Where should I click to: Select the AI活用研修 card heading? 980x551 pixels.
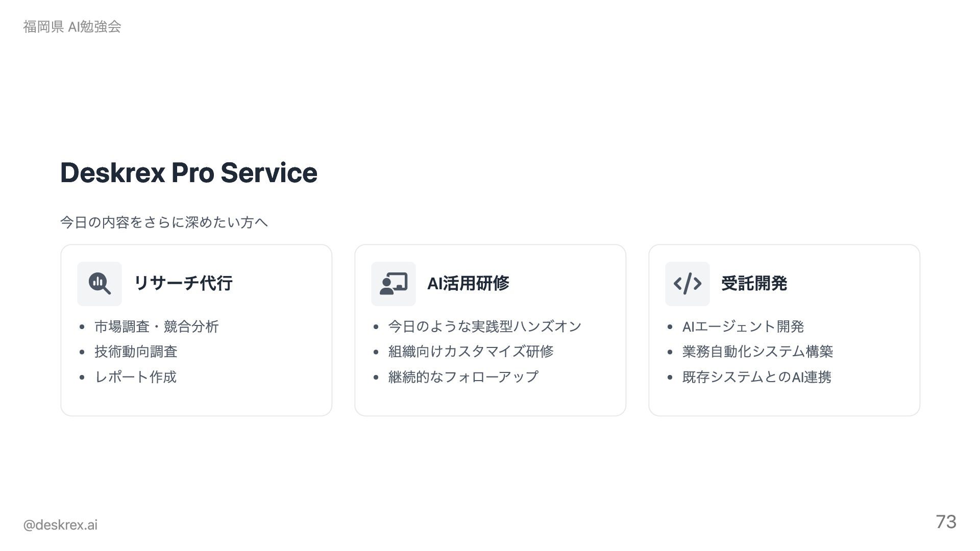coord(468,283)
